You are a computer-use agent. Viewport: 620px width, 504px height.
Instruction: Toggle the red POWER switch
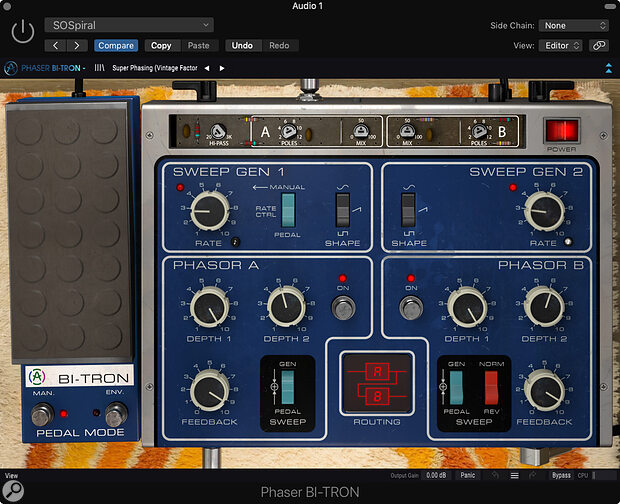point(561,131)
